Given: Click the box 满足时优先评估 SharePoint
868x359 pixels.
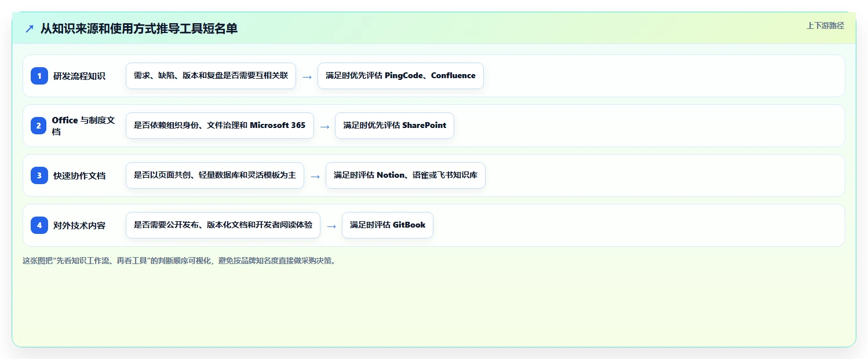Looking at the screenshot, I should coord(395,126).
